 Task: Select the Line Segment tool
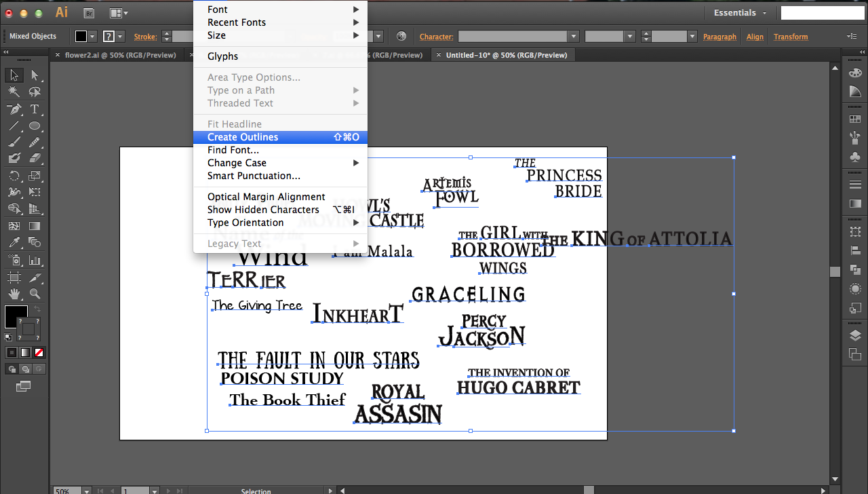(14, 126)
